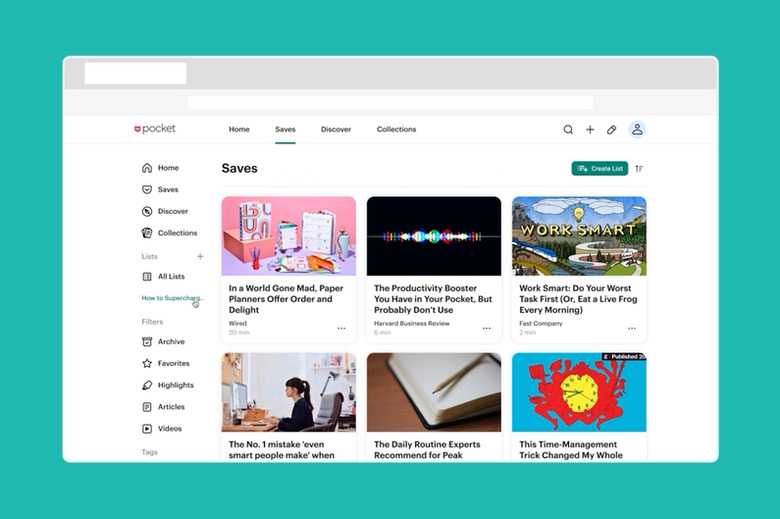Open the user profile avatar menu

(637, 129)
